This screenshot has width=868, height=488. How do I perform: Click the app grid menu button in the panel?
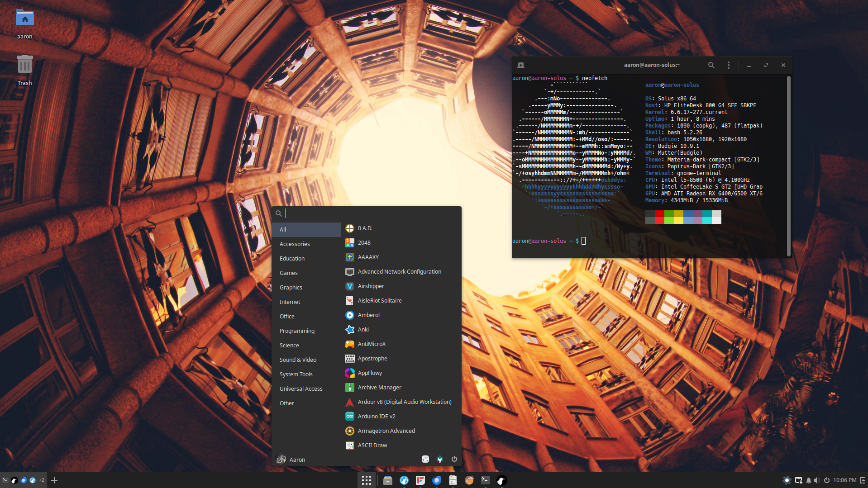(x=367, y=480)
